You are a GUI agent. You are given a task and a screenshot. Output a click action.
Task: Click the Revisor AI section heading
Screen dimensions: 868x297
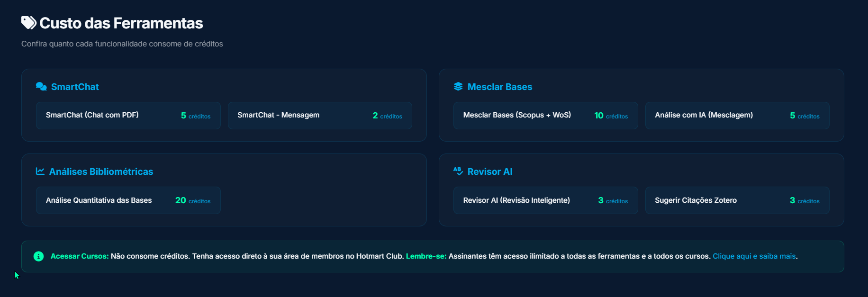(x=489, y=171)
